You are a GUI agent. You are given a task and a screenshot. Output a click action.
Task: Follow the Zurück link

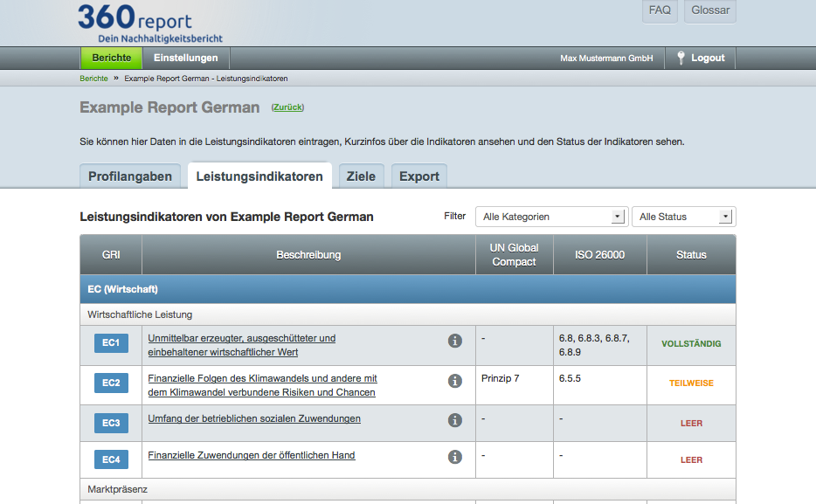(x=287, y=107)
